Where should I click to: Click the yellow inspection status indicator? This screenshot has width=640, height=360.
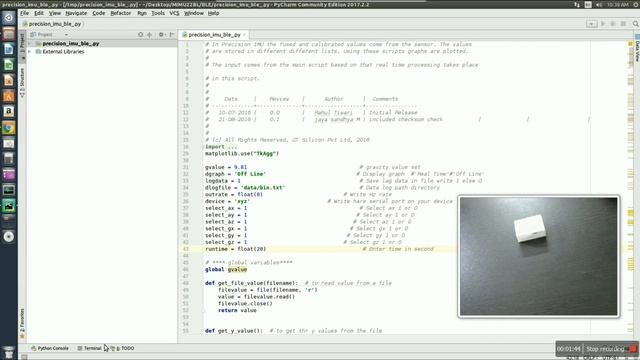631,44
